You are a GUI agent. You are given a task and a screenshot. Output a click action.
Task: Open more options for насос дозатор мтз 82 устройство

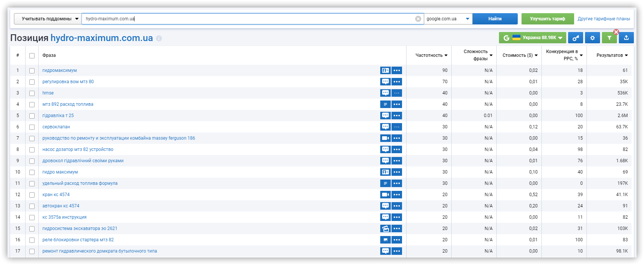coord(397,149)
